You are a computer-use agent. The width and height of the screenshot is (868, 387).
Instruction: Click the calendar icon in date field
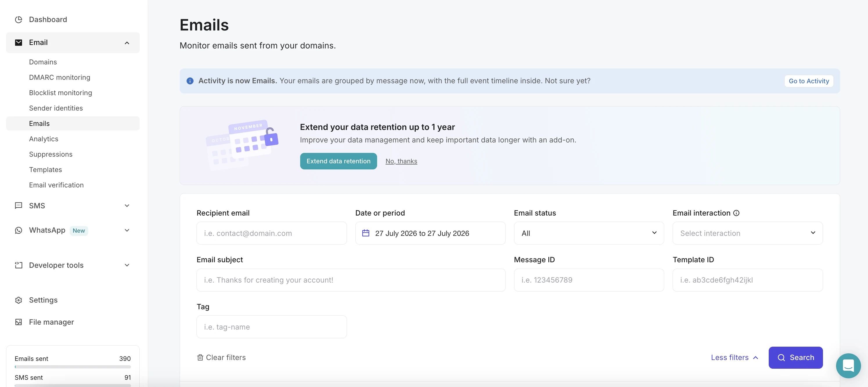click(x=365, y=233)
